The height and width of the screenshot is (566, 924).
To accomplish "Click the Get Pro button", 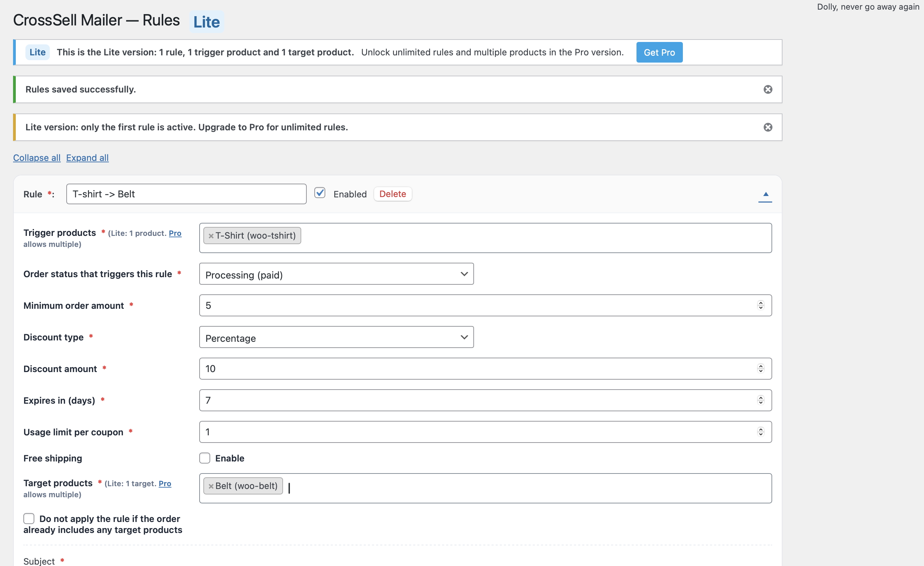I will pos(659,52).
